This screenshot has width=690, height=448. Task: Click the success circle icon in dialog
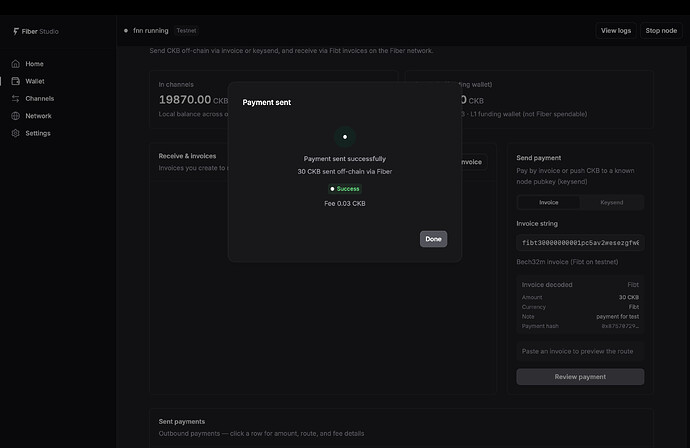pyautogui.click(x=345, y=137)
